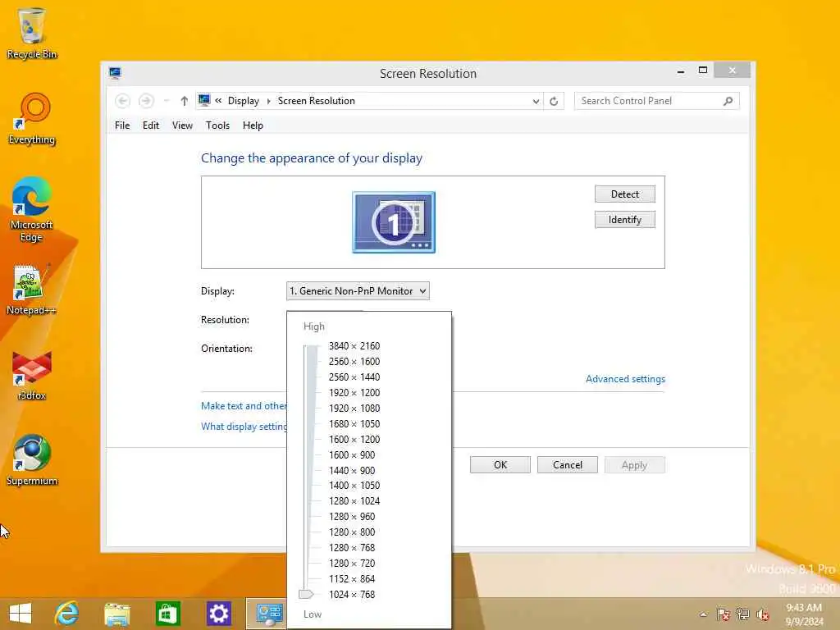Image resolution: width=840 pixels, height=630 pixels.
Task: Click the monitor 1 display thumbnail
Action: point(394,222)
